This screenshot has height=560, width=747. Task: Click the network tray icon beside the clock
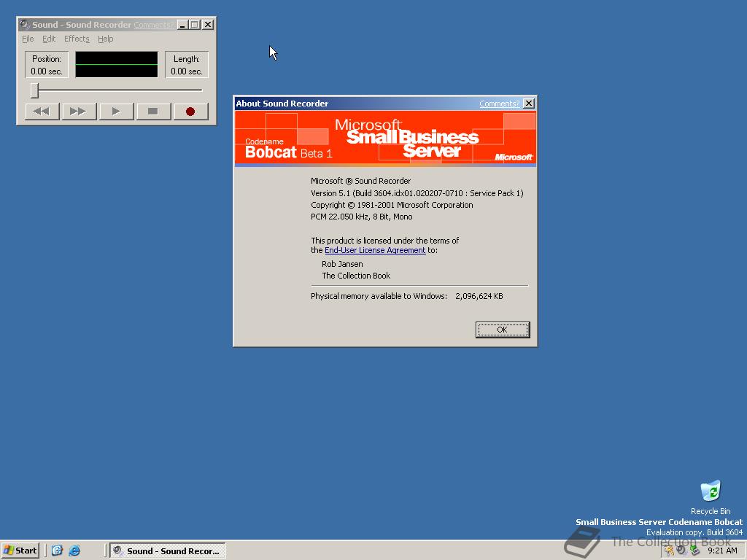click(x=694, y=551)
